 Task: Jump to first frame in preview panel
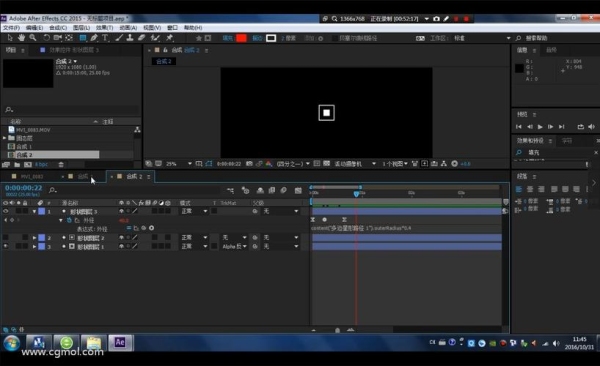coord(518,127)
